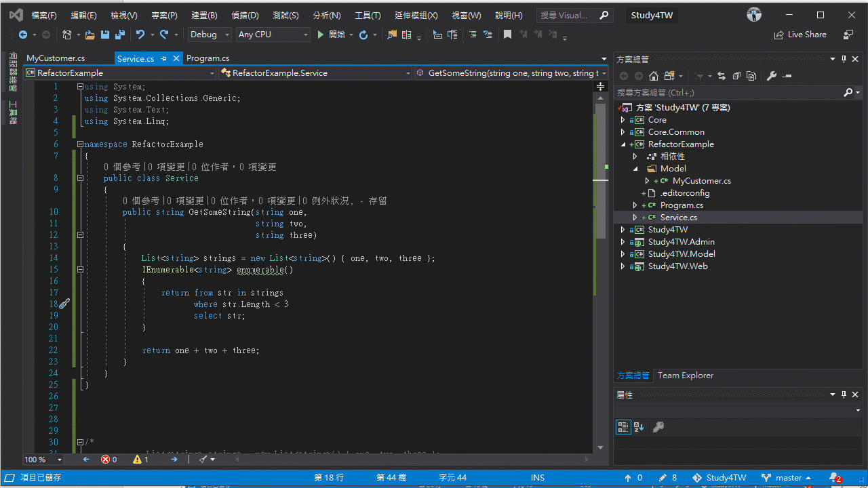Click the Save All toolbar icon

pyautogui.click(x=119, y=34)
